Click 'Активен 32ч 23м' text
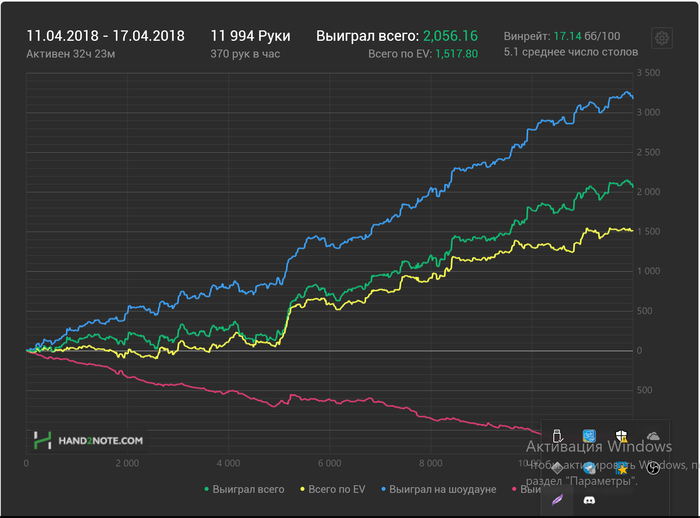Screen dimensions: 700x518 click(71, 54)
